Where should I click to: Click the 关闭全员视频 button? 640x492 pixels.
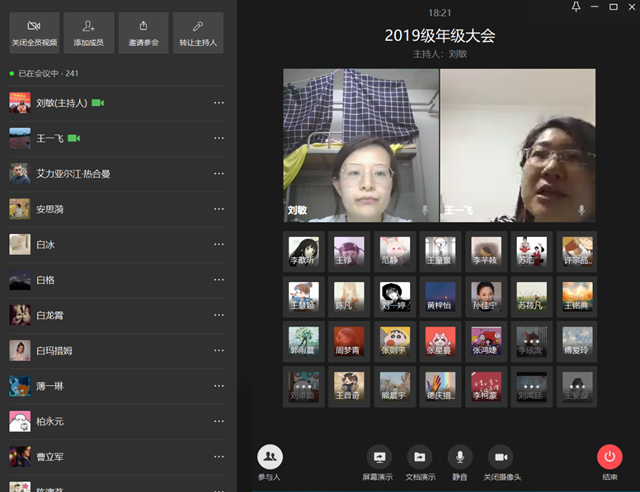point(35,32)
